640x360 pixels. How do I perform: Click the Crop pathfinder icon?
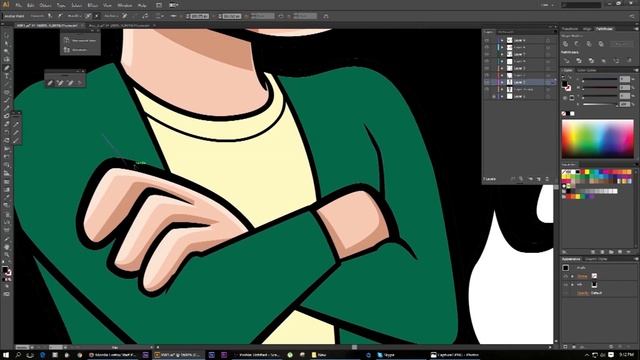tap(604, 60)
